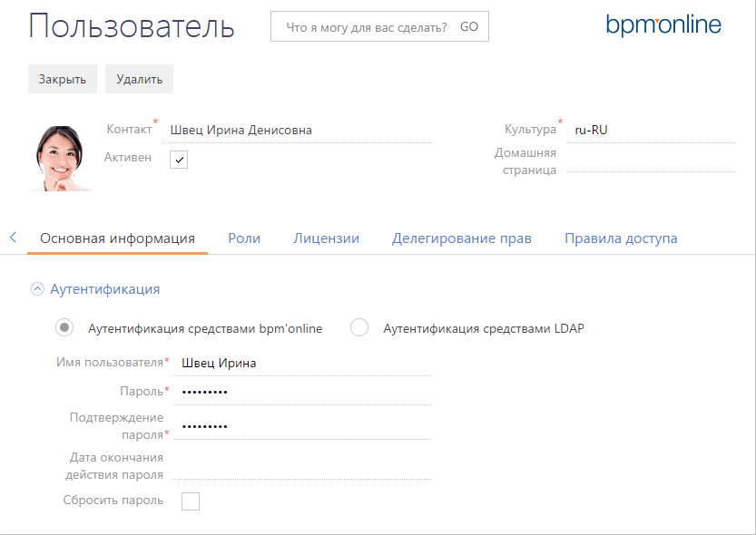Viewport: 756px width, 535px height.
Task: Open the Культура lookup field
Action: point(651,130)
